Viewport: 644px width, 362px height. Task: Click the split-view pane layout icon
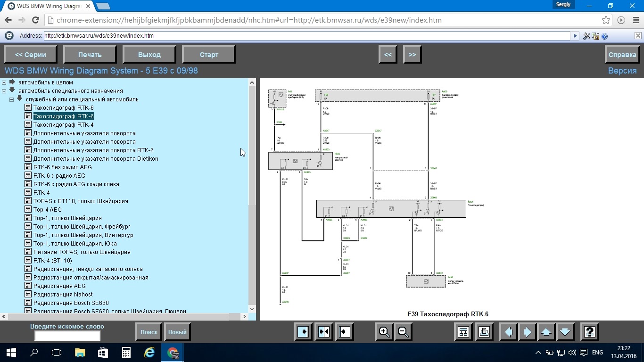[324, 332]
